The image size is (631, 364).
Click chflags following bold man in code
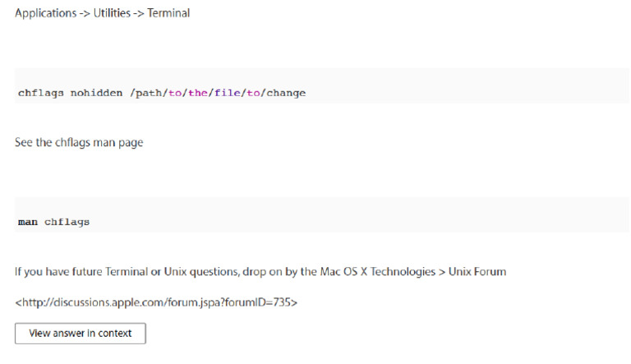tap(67, 222)
